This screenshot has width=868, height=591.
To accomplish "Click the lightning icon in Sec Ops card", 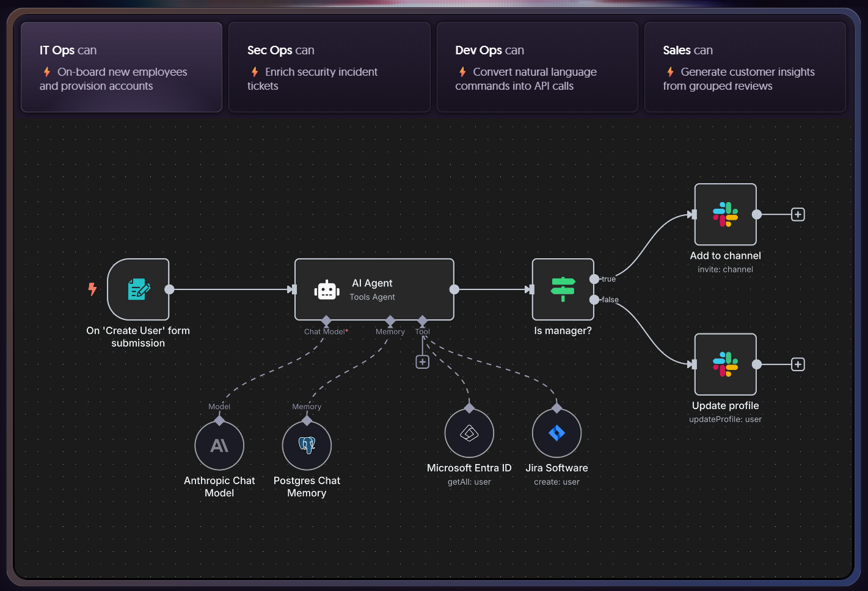I will coord(255,72).
